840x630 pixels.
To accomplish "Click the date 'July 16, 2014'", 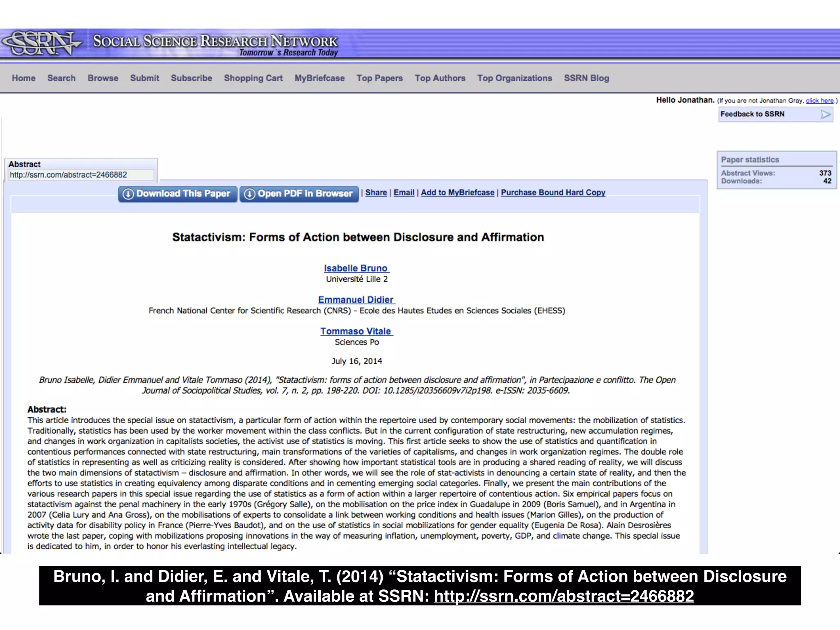I will coord(357,361).
